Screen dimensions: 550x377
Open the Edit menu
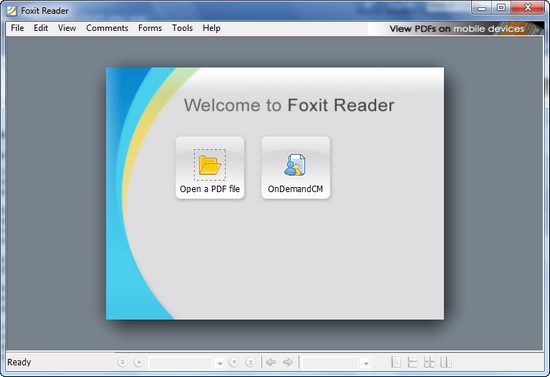tap(41, 28)
